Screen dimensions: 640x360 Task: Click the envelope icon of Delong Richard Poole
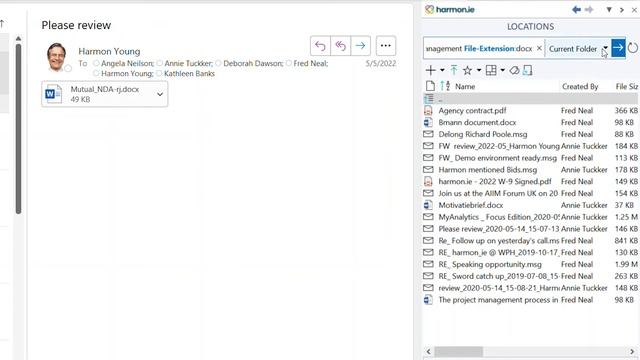(x=428, y=134)
